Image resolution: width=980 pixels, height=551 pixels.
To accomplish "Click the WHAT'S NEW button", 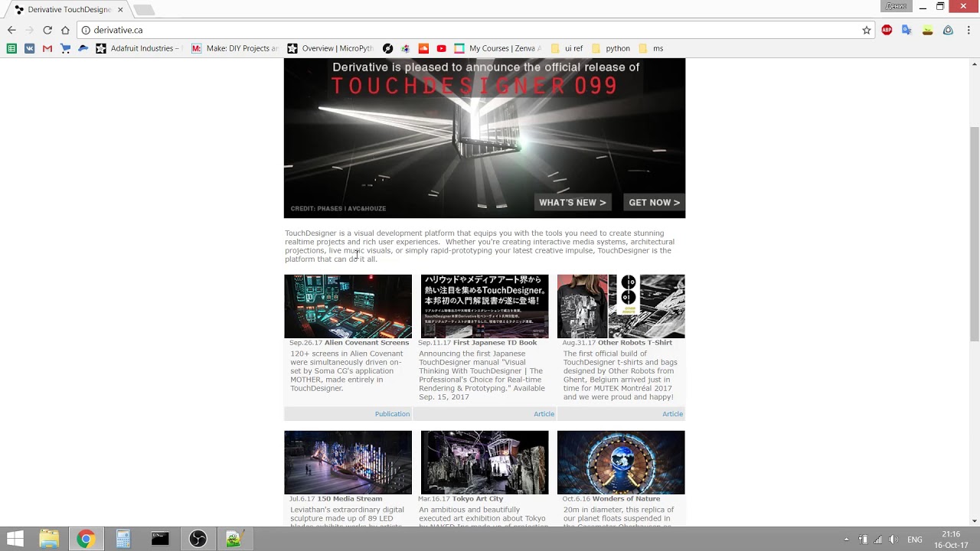I will (x=573, y=203).
